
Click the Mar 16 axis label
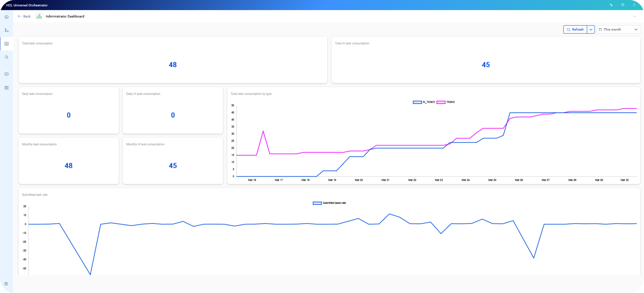click(x=252, y=180)
